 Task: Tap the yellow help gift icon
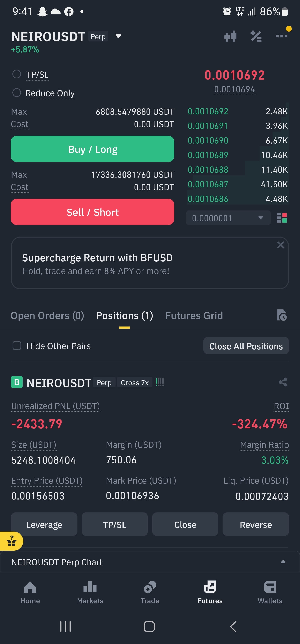[11, 541]
